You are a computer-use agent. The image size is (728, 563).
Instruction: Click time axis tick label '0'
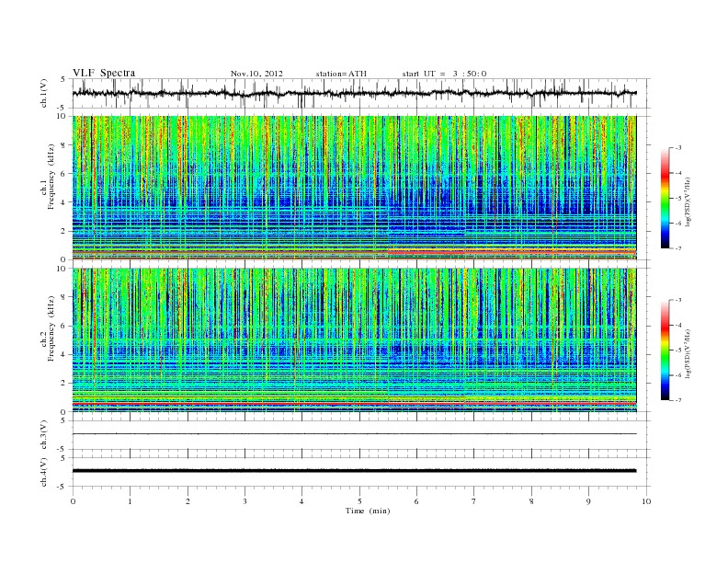73,501
